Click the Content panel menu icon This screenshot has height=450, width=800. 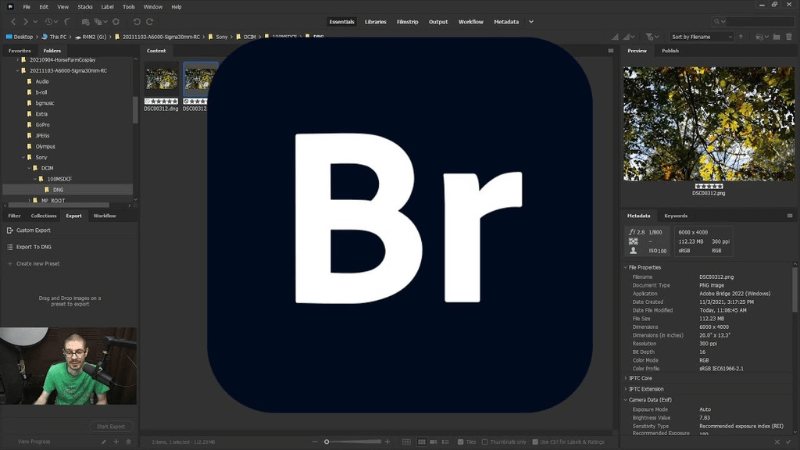[610, 50]
